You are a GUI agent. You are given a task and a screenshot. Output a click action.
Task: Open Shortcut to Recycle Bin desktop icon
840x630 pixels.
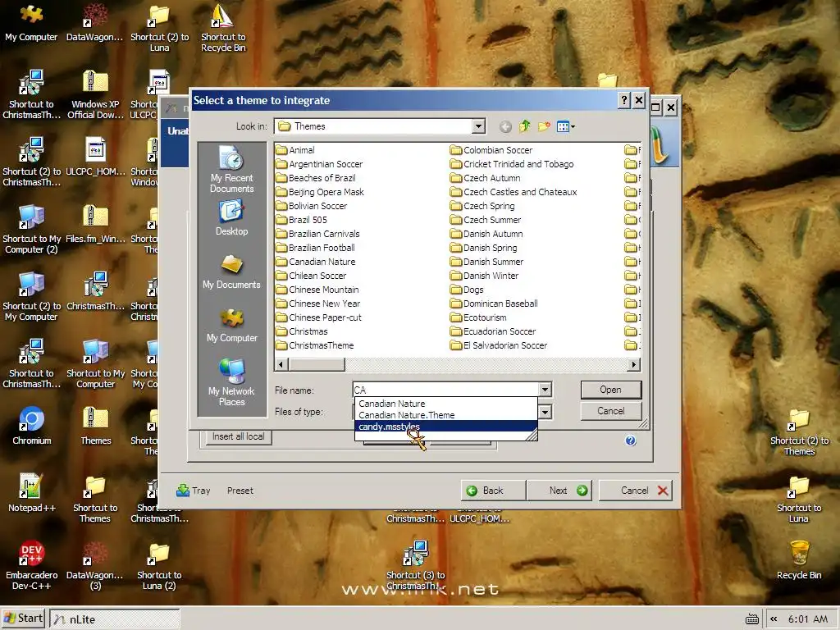223,28
